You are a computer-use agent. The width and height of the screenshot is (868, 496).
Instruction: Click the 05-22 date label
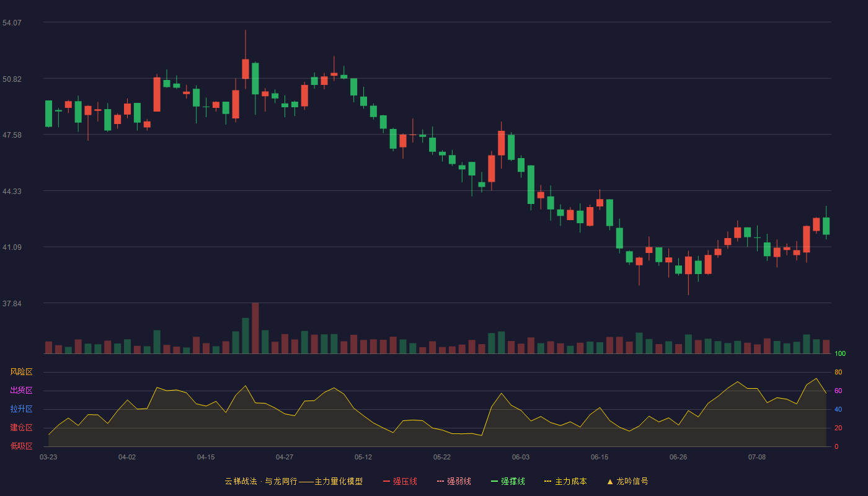tap(442, 457)
